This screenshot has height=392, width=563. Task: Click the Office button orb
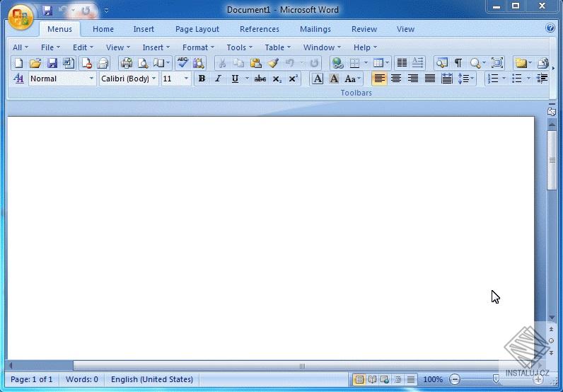pyautogui.click(x=21, y=16)
